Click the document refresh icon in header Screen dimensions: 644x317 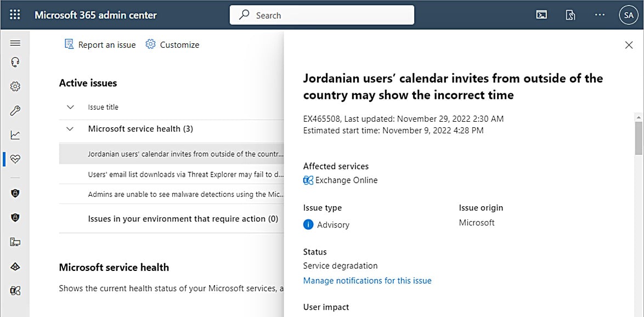tap(570, 15)
